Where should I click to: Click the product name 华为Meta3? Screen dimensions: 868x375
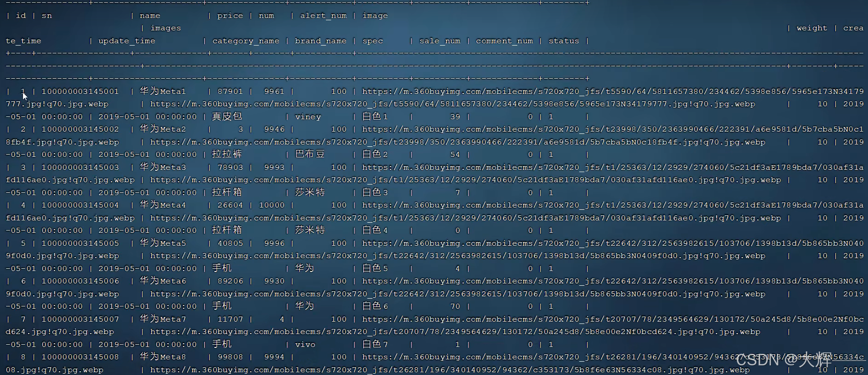[163, 167]
